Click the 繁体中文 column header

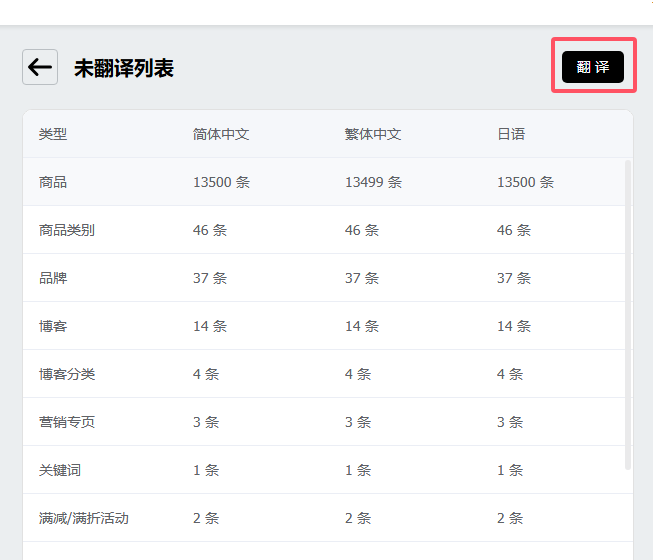pyautogui.click(x=373, y=134)
